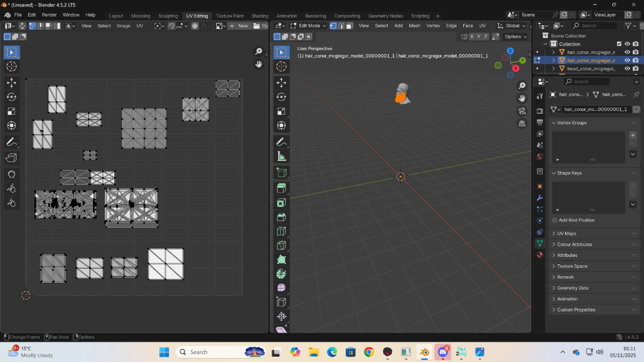644x362 pixels.
Task: Open the Material properties tab
Action: point(540,255)
